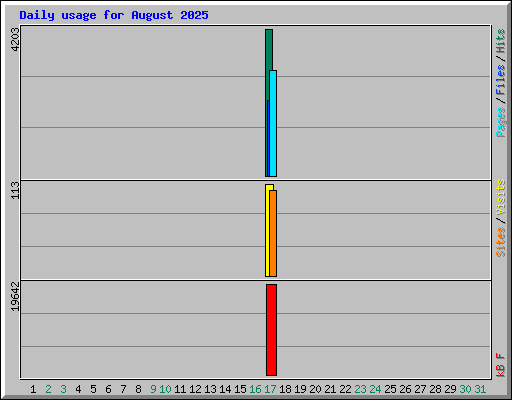The image size is (512, 400).
Task: Click day 31 on the x-axis
Action: point(480,389)
